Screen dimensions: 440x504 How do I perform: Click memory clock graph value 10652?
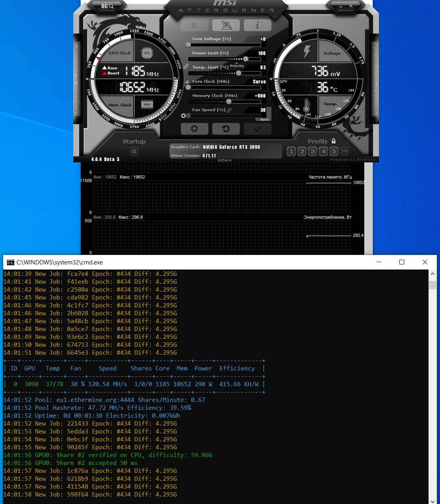point(359,182)
